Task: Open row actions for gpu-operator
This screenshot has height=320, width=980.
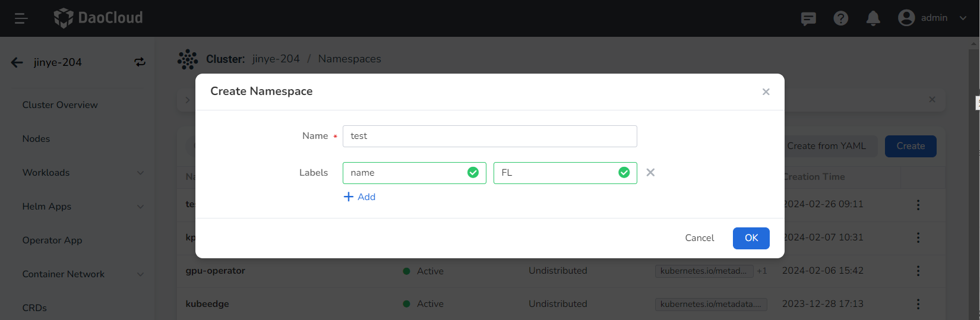Action: 918,271
